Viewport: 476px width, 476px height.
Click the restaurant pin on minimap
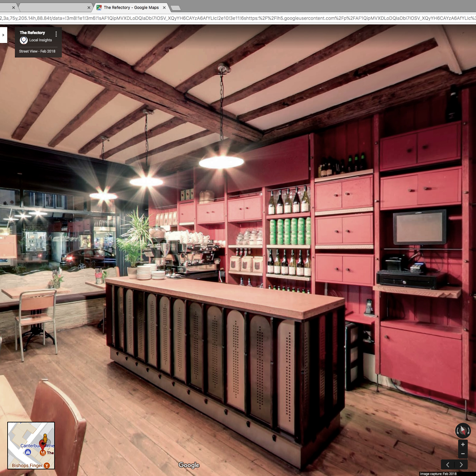coord(43,453)
